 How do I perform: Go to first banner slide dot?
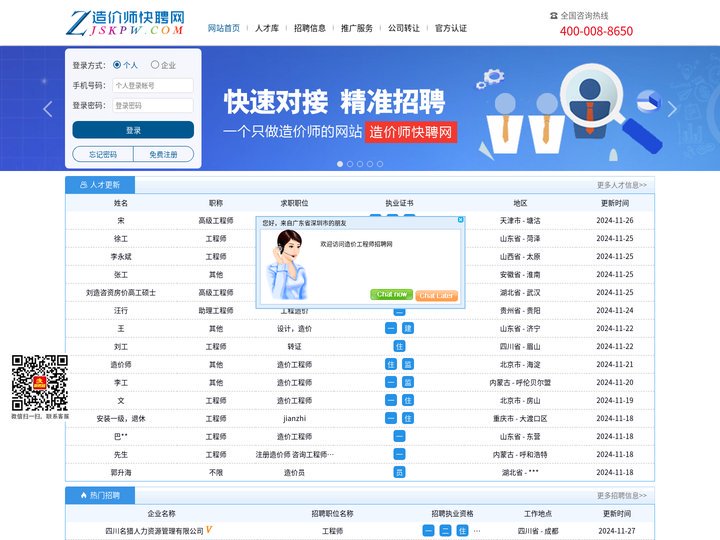click(340, 164)
